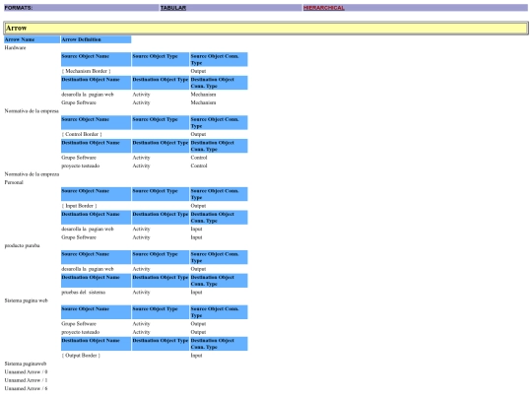The width and height of the screenshot is (532, 399).
Task: Switch to the HIERARCHICAL format link
Action: point(324,8)
